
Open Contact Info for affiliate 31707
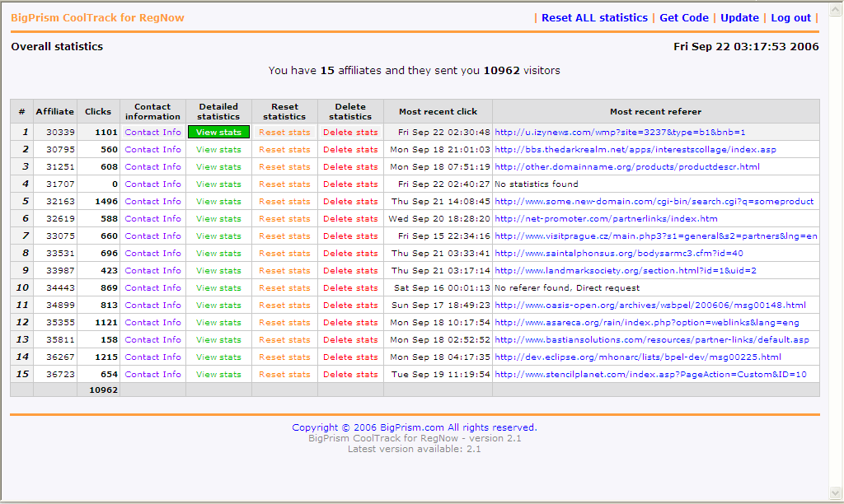click(152, 184)
